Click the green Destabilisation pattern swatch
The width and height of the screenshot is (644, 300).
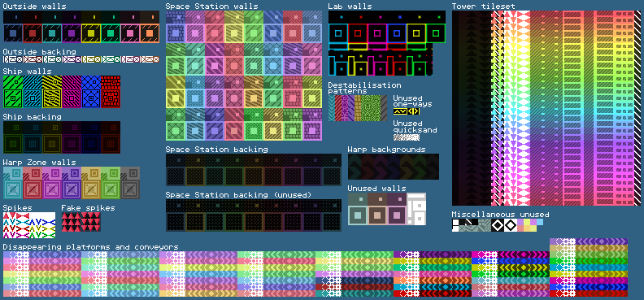(x=371, y=108)
